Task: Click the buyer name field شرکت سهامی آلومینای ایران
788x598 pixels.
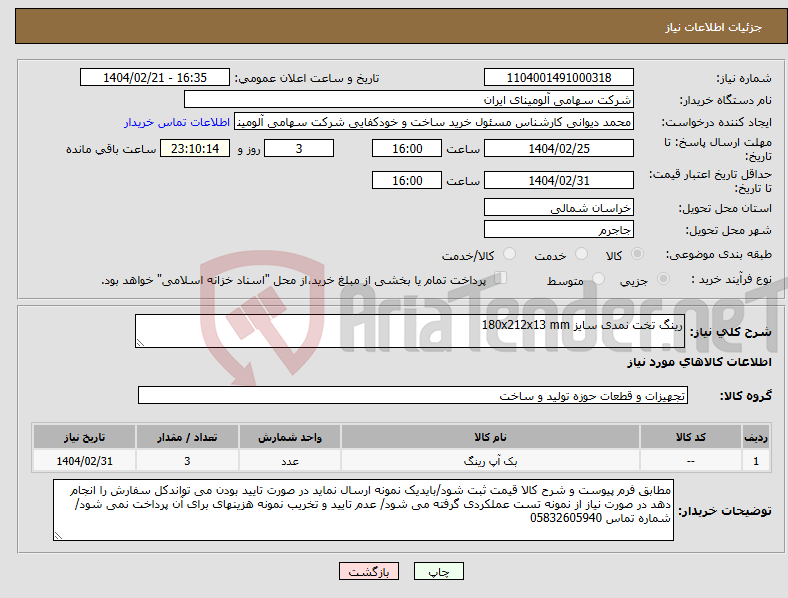Action: (409, 99)
